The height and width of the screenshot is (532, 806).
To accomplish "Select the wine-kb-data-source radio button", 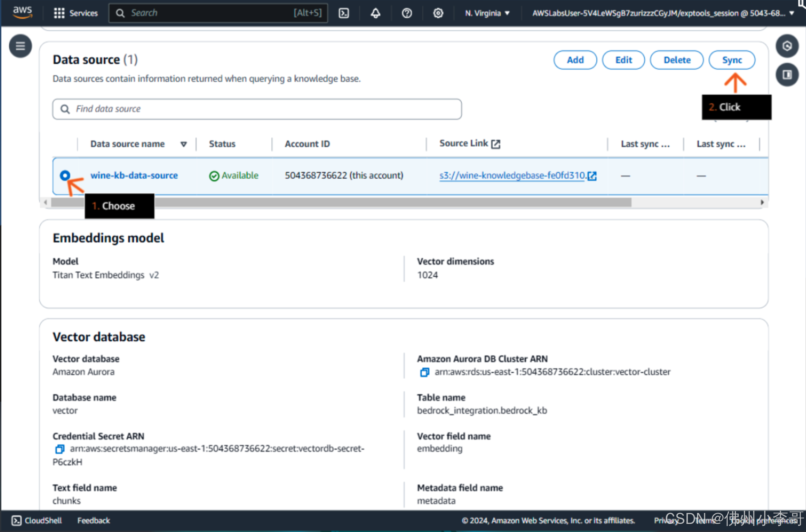I will (65, 175).
